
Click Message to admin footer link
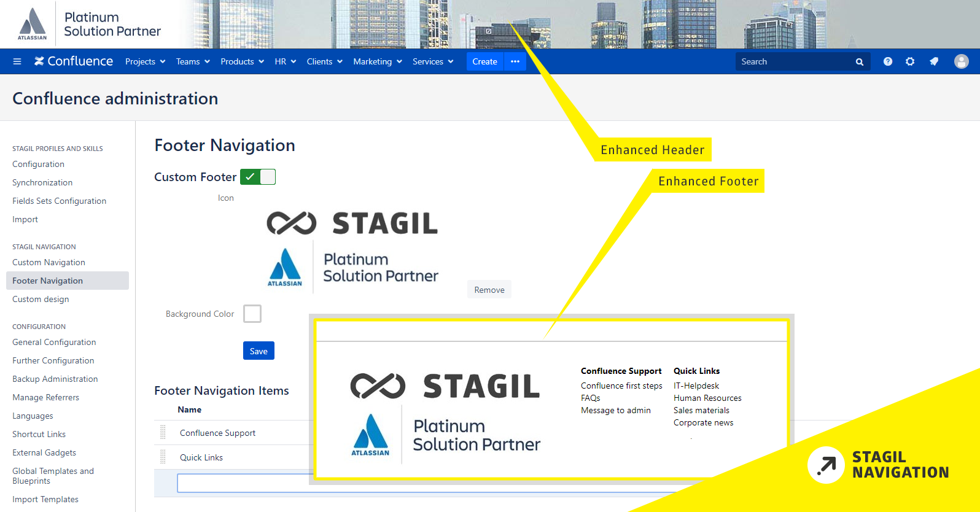pyautogui.click(x=616, y=410)
